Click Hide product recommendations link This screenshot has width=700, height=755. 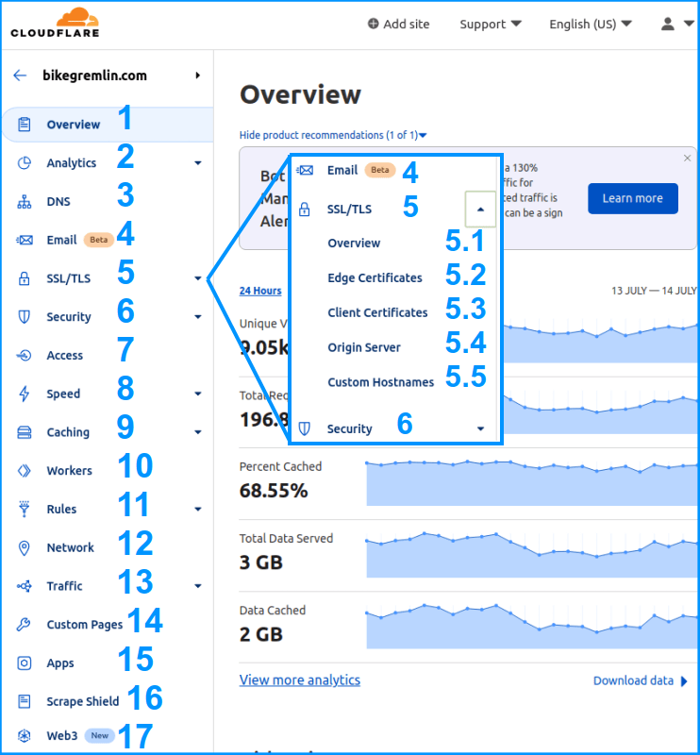(333, 135)
